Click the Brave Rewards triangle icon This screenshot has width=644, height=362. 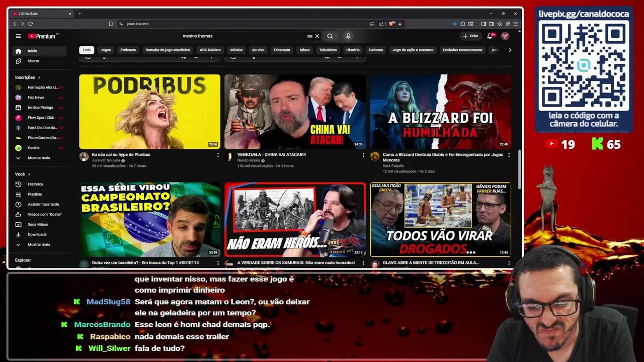pos(400,24)
